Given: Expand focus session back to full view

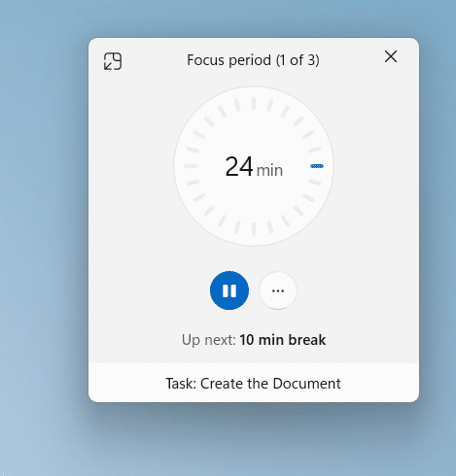Looking at the screenshot, I should [113, 61].
